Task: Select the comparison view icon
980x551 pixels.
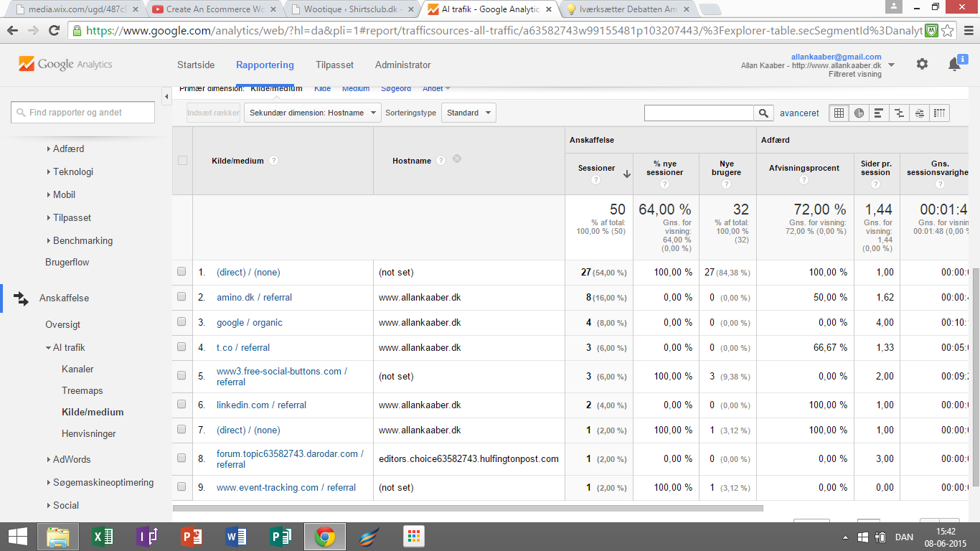Action: click(x=899, y=113)
